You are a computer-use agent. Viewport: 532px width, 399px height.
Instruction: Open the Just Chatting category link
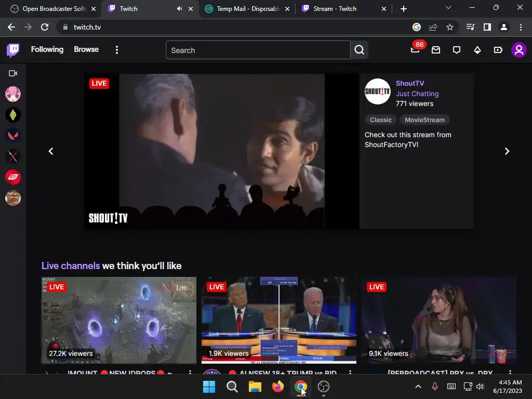[417, 94]
